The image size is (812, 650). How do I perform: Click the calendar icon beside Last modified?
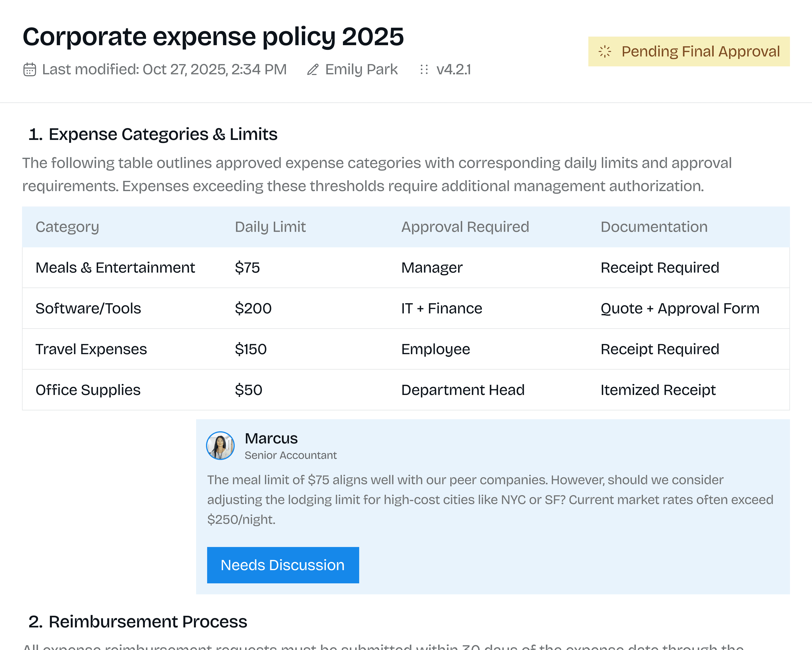[x=29, y=70]
